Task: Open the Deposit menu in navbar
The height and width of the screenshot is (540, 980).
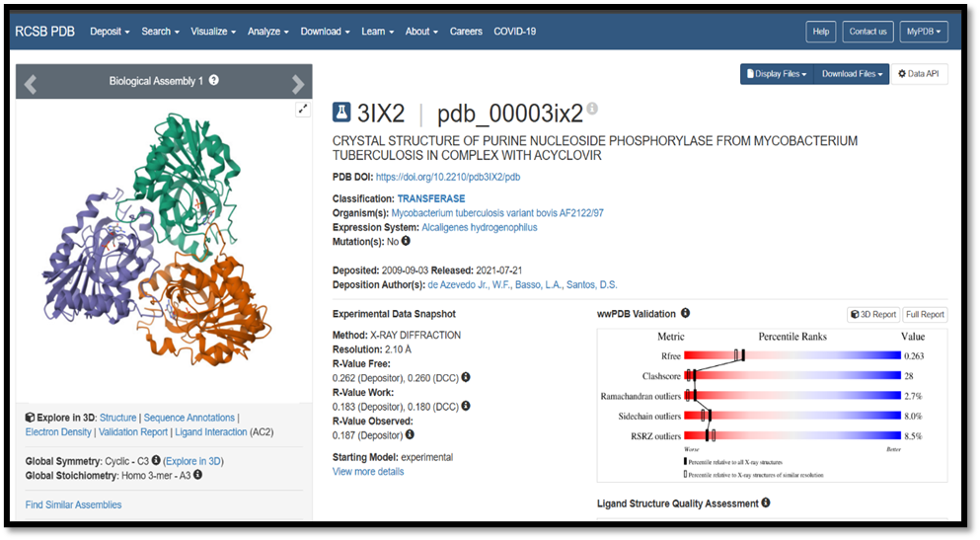Action: pyautogui.click(x=110, y=32)
